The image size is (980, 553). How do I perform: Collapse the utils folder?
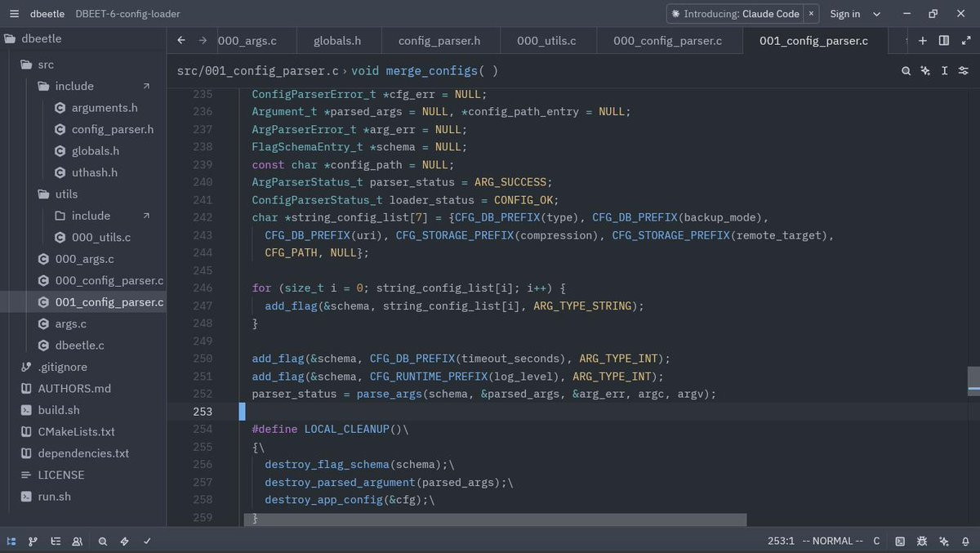[x=83, y=194]
